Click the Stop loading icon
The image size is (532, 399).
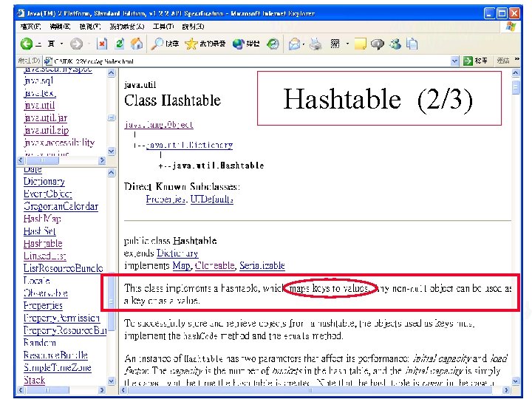point(102,44)
